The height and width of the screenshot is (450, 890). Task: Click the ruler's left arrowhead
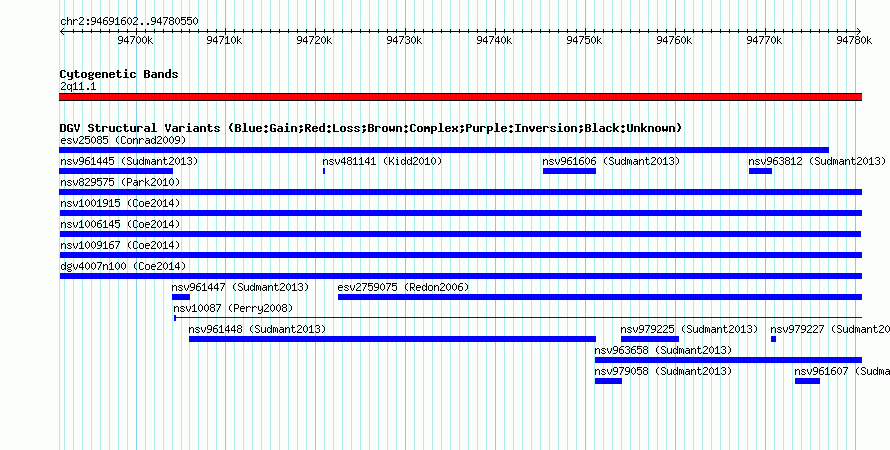tap(62, 32)
